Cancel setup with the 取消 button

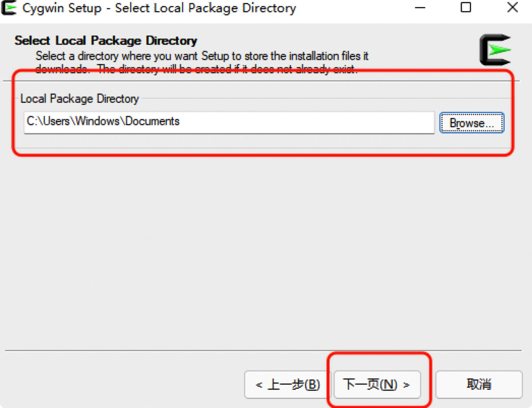point(479,384)
